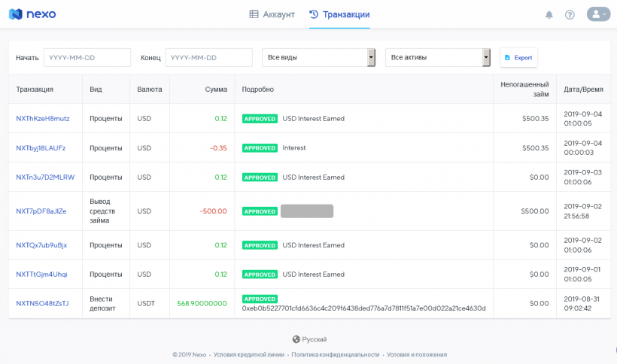Focus the Конец date field
This screenshot has width=617, height=364.
[x=209, y=58]
